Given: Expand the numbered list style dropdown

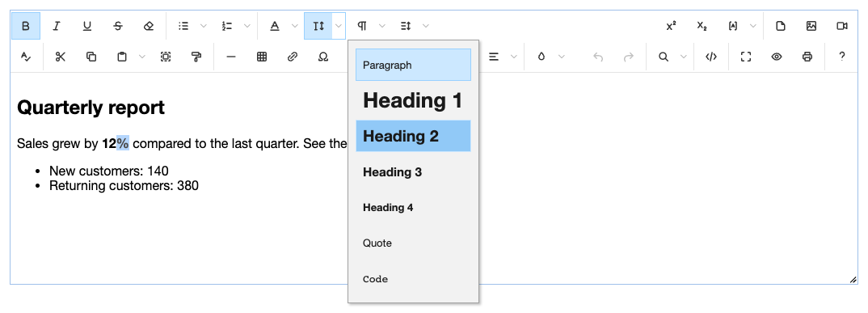Looking at the screenshot, I should click(x=246, y=26).
